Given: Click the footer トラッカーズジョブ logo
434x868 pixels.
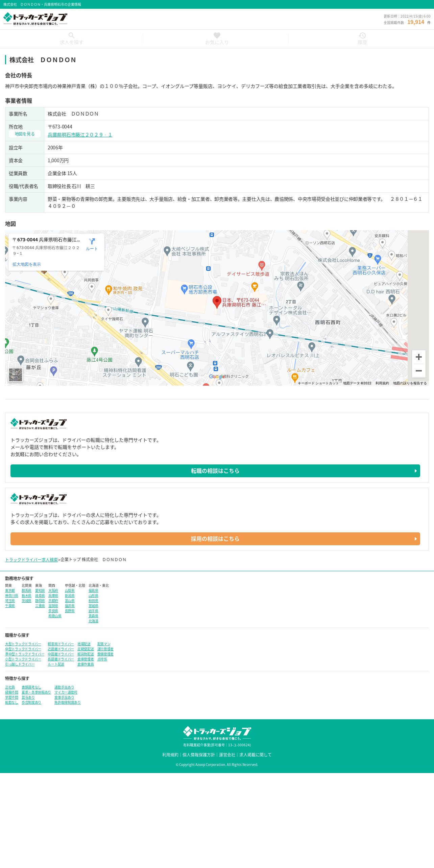Looking at the screenshot, I should pyautogui.click(x=217, y=733).
